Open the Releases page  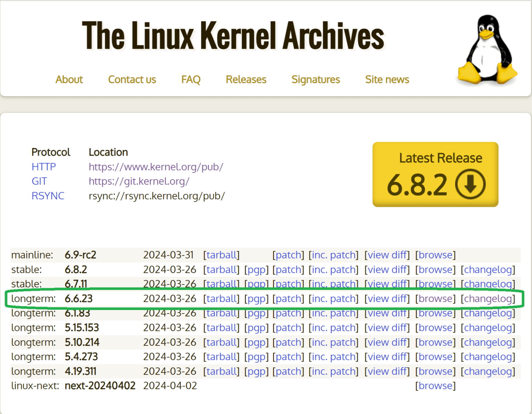pyautogui.click(x=246, y=79)
